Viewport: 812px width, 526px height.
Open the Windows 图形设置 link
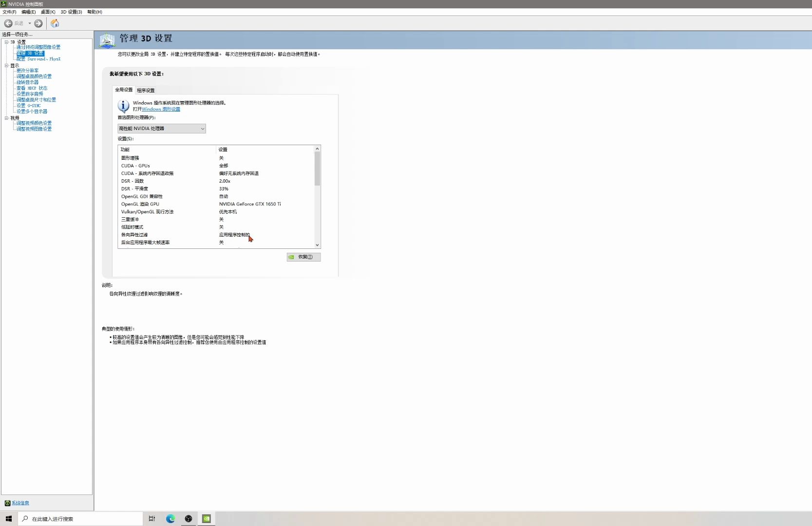(x=161, y=109)
